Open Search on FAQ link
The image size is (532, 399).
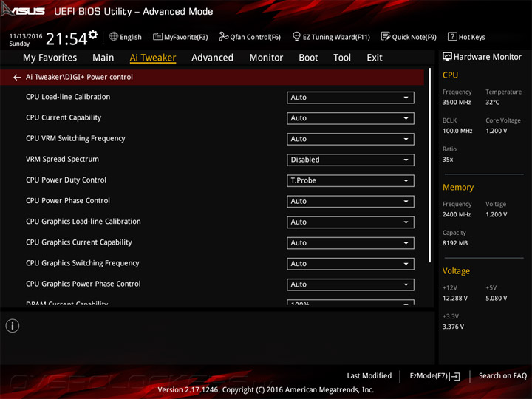(502, 375)
